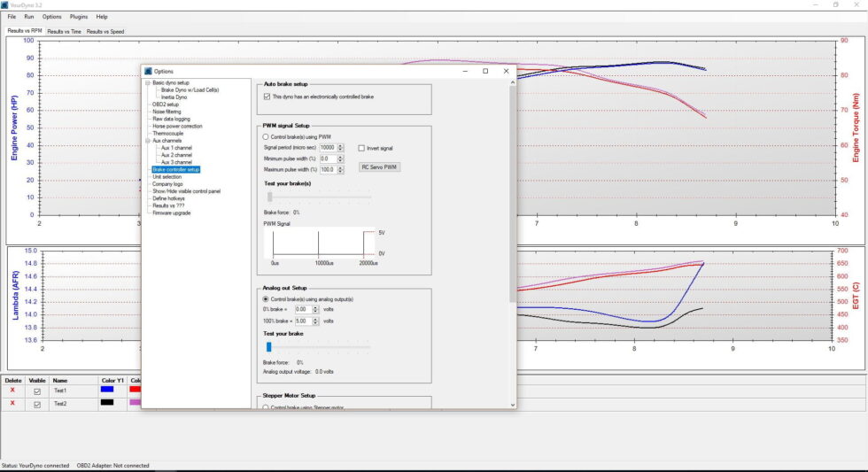Click the blue Color Y1 swatch for Test1
Viewport: 868px width, 472px height.
tap(107, 390)
